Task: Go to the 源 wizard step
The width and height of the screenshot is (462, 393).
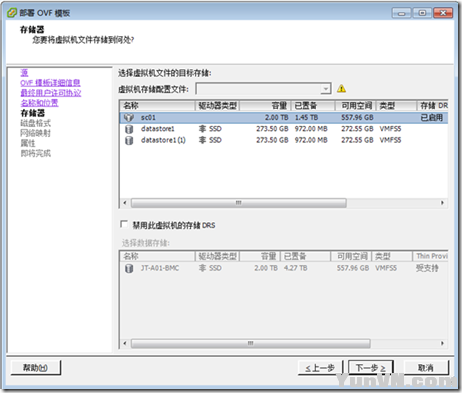Action: point(24,73)
